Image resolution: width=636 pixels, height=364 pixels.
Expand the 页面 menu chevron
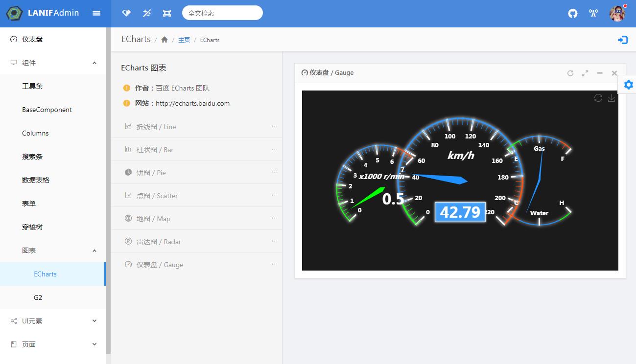(94, 344)
